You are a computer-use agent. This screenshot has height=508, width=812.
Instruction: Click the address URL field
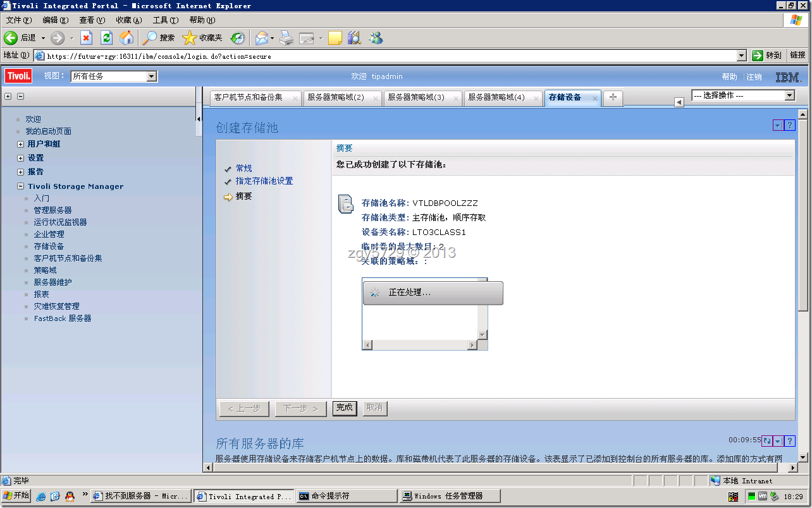(390, 56)
